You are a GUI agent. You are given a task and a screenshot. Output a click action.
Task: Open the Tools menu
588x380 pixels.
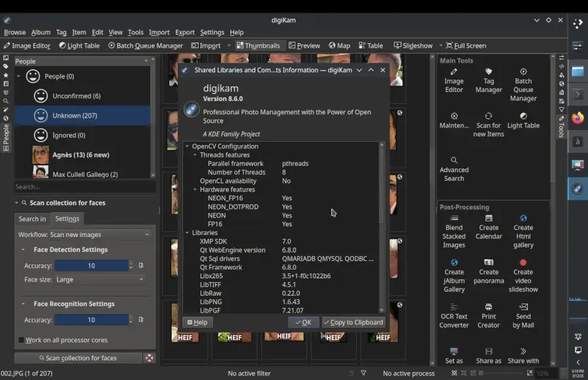point(135,32)
